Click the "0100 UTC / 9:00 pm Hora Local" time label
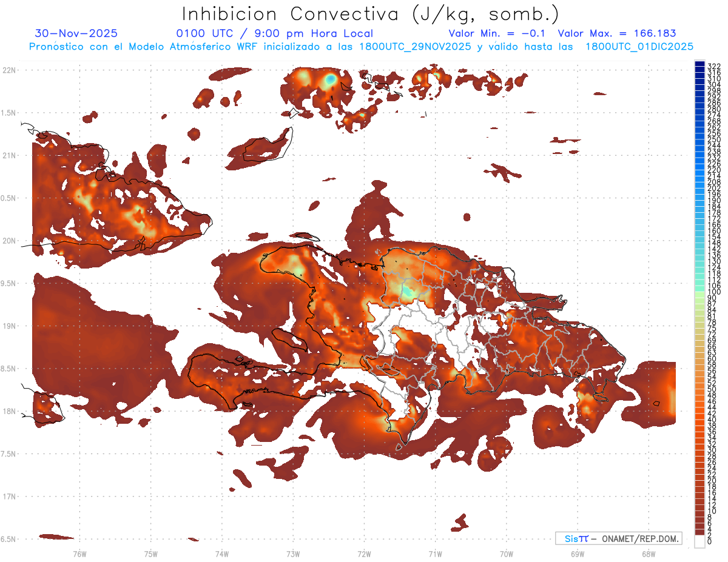 coord(275,33)
